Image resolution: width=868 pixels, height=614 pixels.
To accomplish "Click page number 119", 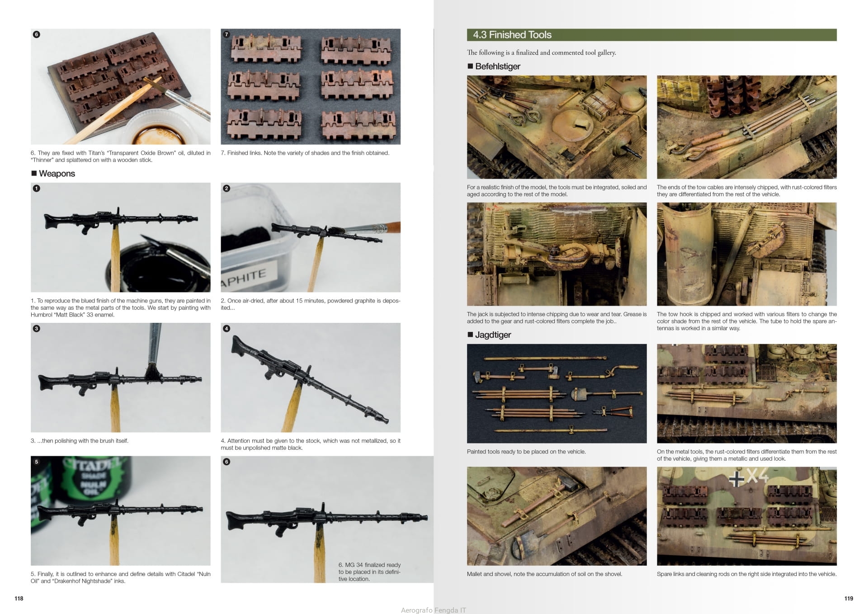I will (849, 598).
